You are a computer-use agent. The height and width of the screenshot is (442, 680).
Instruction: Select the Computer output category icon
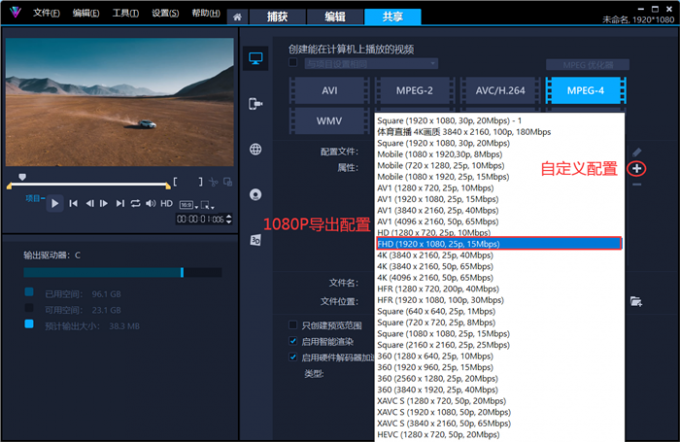(x=256, y=58)
